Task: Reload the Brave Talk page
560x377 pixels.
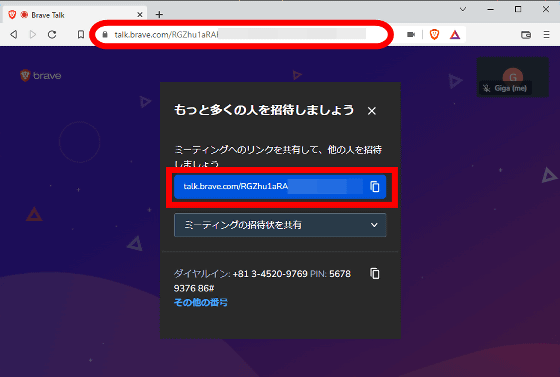Action: [x=52, y=34]
